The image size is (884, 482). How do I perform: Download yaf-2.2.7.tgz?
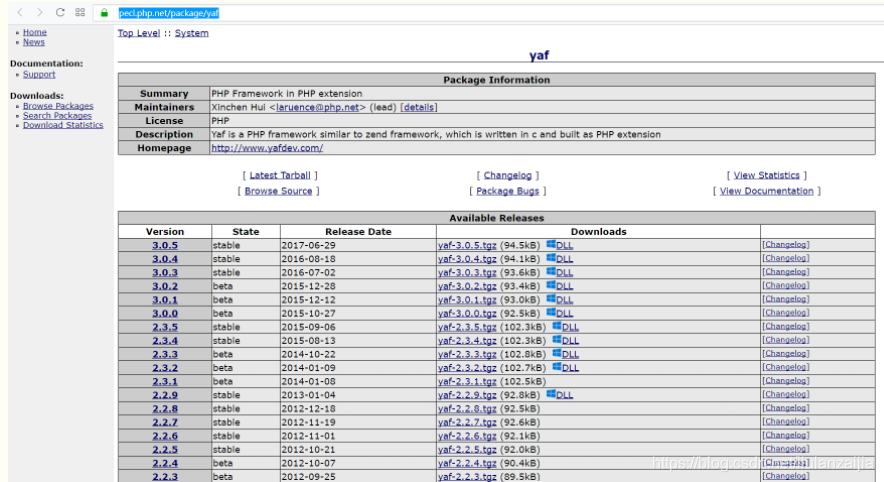(467, 422)
